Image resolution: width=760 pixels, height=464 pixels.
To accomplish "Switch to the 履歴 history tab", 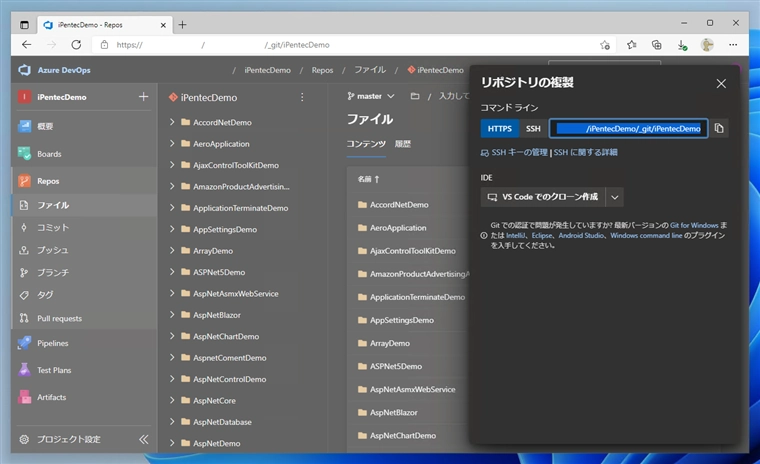I will click(x=402, y=144).
